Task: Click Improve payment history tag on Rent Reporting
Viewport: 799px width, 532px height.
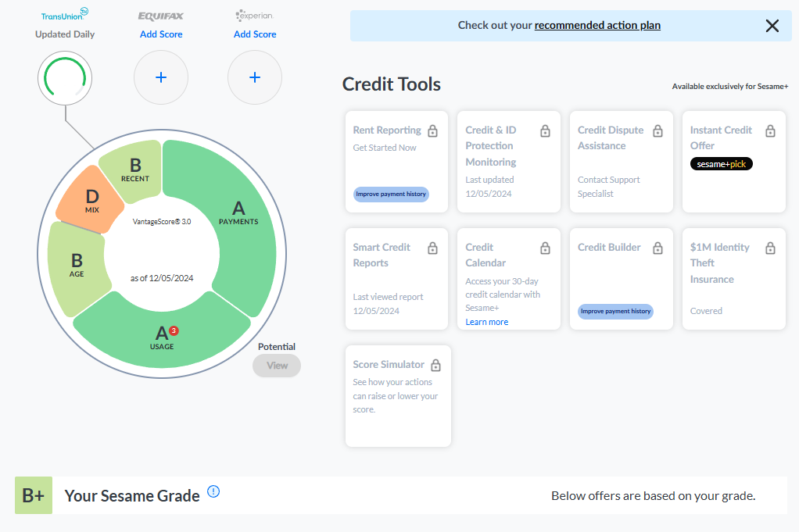Action: click(391, 194)
